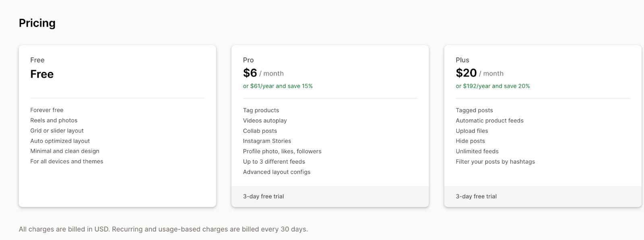The image size is (644, 240).
Task: Click the Grid or slider layout feature
Action: tap(57, 131)
